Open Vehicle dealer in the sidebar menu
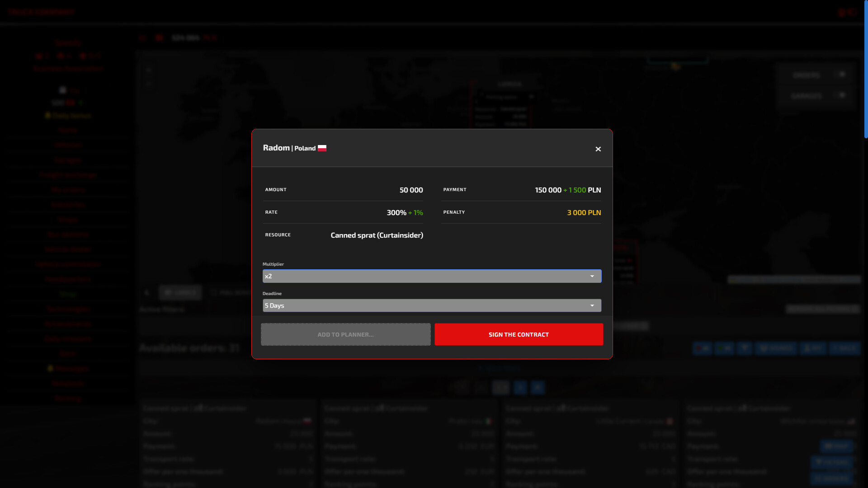Viewport: 868px width, 488px height. [x=68, y=249]
